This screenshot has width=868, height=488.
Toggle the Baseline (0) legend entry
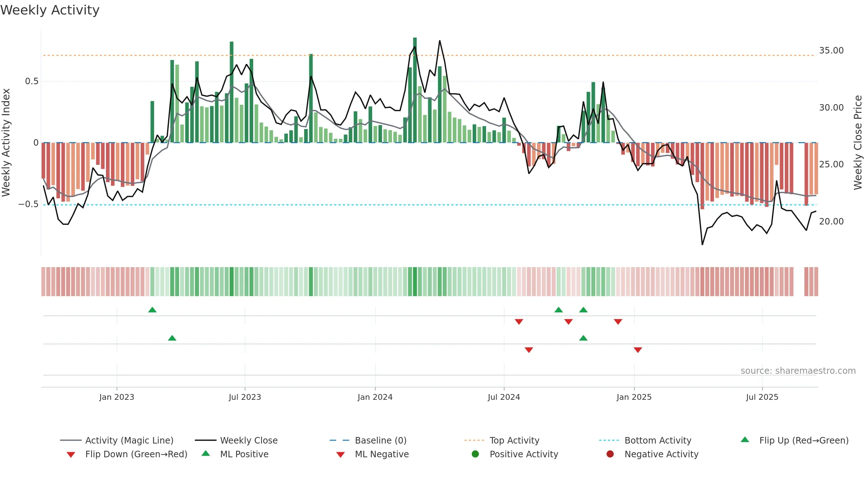tap(368, 440)
